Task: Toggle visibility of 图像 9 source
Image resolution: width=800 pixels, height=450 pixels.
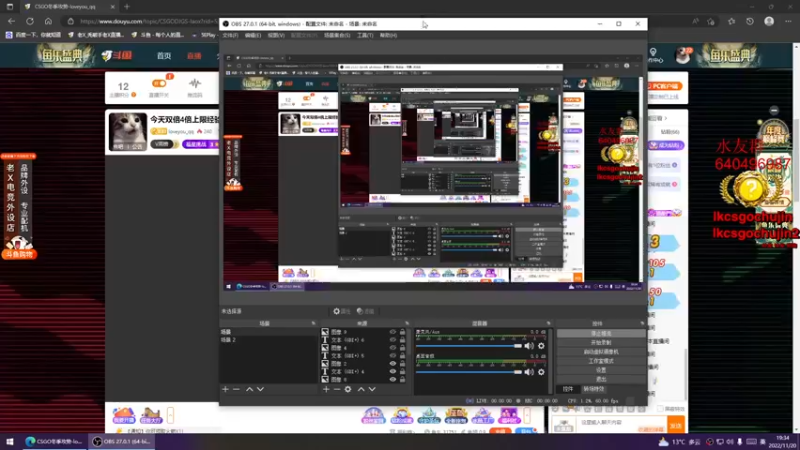Action: 392,332
